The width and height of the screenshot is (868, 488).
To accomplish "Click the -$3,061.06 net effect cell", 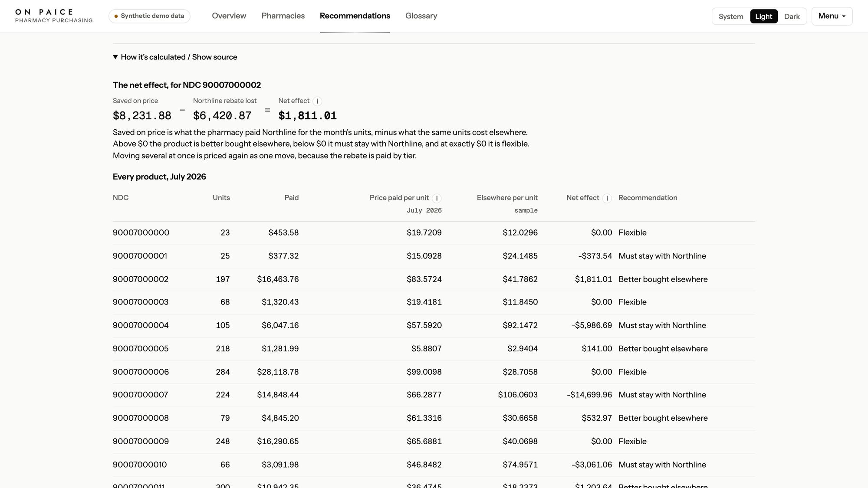I will tap(592, 465).
